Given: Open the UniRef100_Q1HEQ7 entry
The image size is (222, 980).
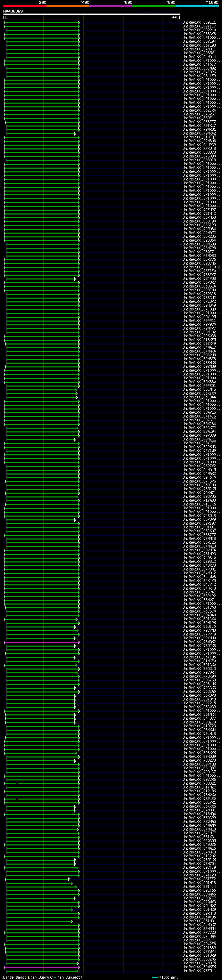Looking at the screenshot, I should tap(199, 137).
